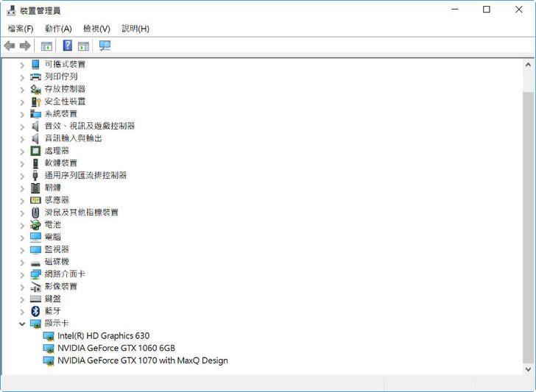This screenshot has width=536, height=392.
Task: Click the show/hide action pane toolbar icon
Action: tap(83, 46)
